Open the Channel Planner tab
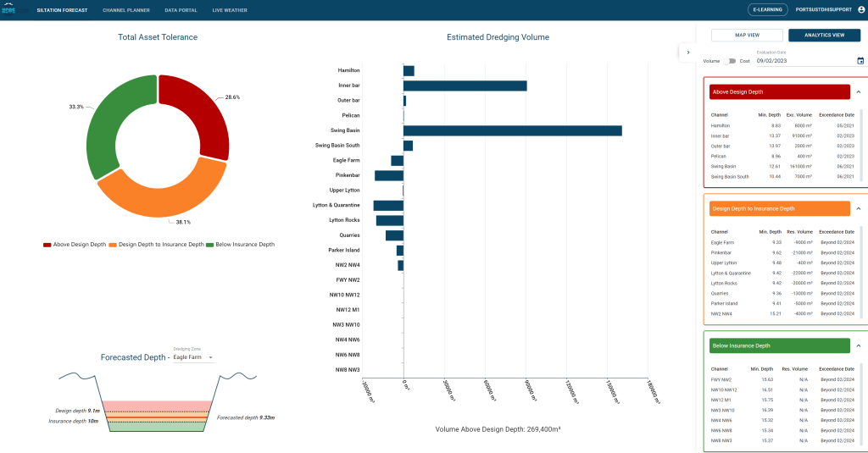 [x=126, y=10]
